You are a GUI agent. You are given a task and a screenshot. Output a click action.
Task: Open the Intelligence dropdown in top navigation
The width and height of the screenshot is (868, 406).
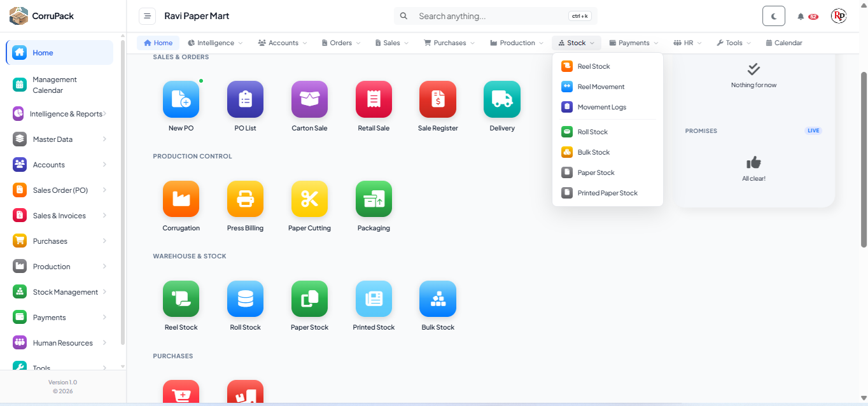coord(215,43)
